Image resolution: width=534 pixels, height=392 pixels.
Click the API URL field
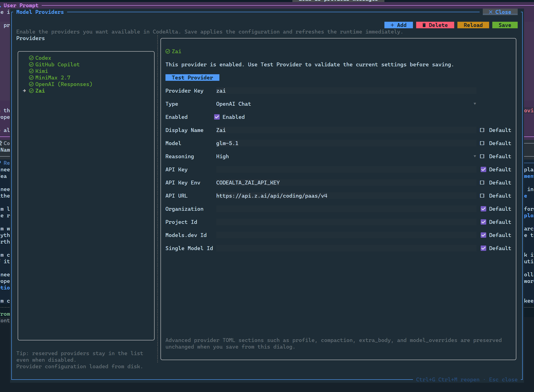[346, 196]
